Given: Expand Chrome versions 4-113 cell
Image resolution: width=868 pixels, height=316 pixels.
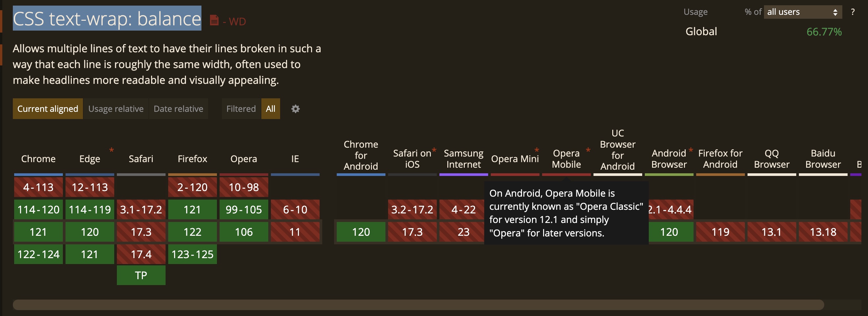Looking at the screenshot, I should 39,187.
